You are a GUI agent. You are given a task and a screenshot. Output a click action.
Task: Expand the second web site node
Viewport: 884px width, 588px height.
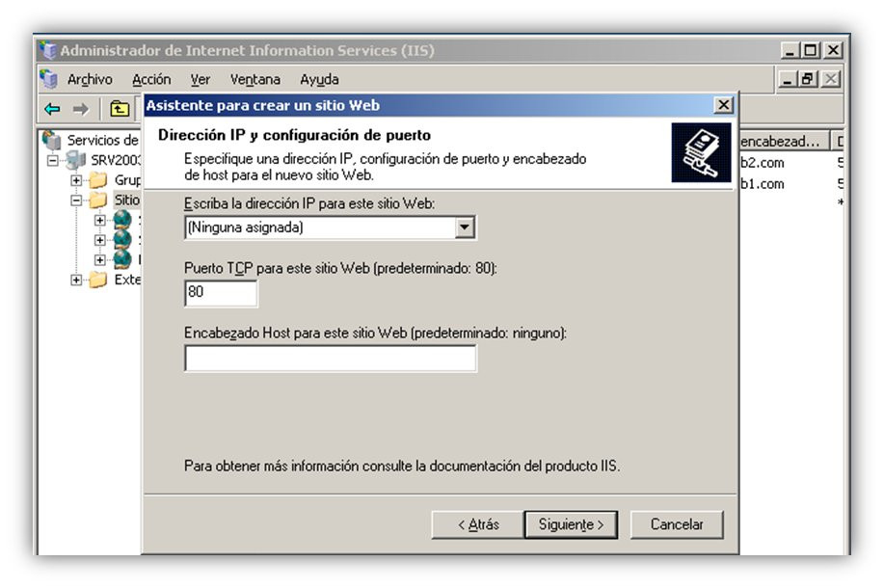point(100,240)
